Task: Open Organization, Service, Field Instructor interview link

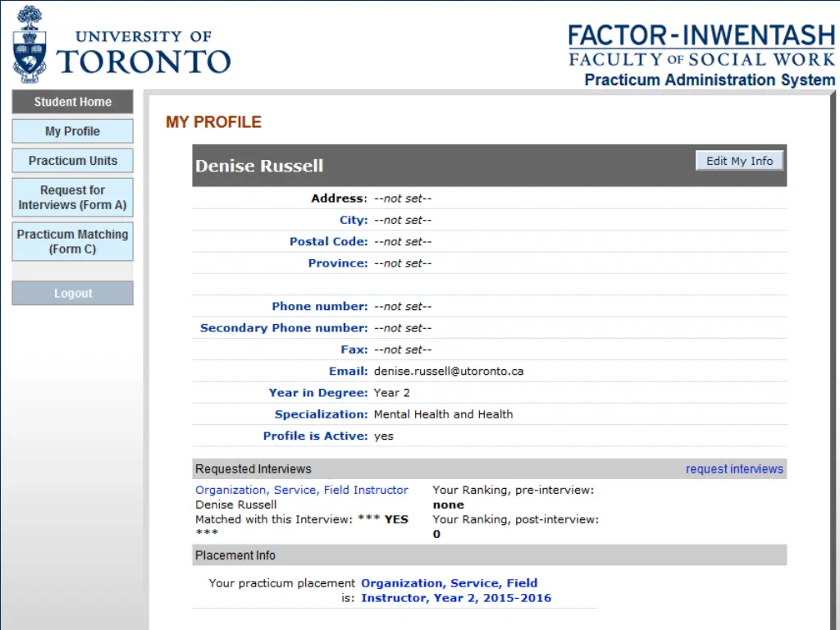Action: click(x=302, y=490)
